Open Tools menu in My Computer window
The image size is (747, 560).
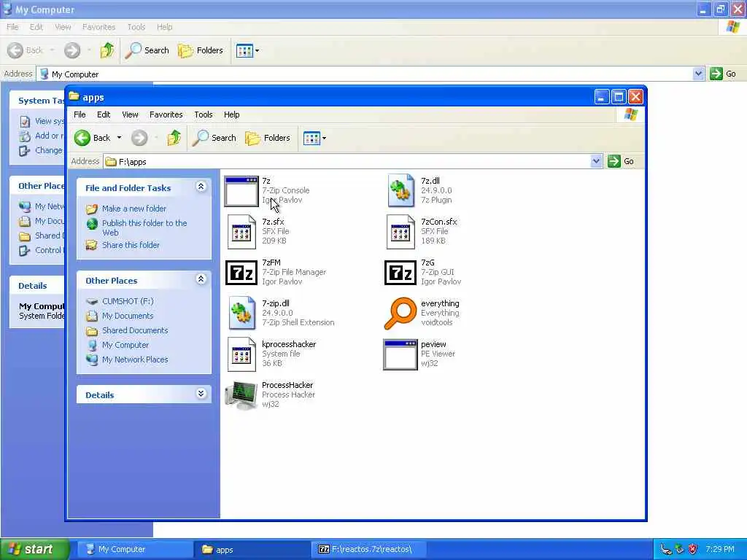136,27
